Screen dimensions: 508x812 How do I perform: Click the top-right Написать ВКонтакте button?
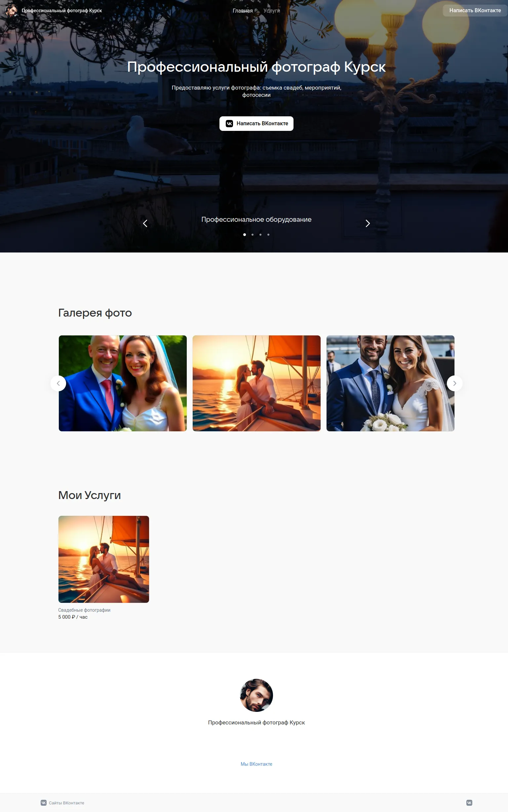point(475,11)
